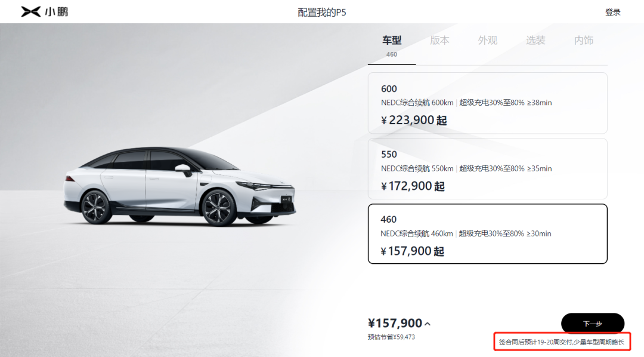
Task: Select the 550 model option card
Action: (x=488, y=168)
